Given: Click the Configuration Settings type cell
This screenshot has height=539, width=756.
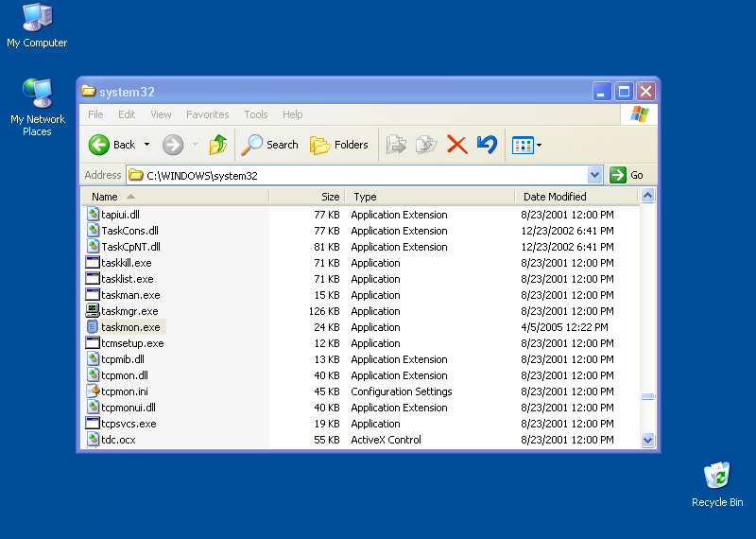Looking at the screenshot, I should 401,391.
